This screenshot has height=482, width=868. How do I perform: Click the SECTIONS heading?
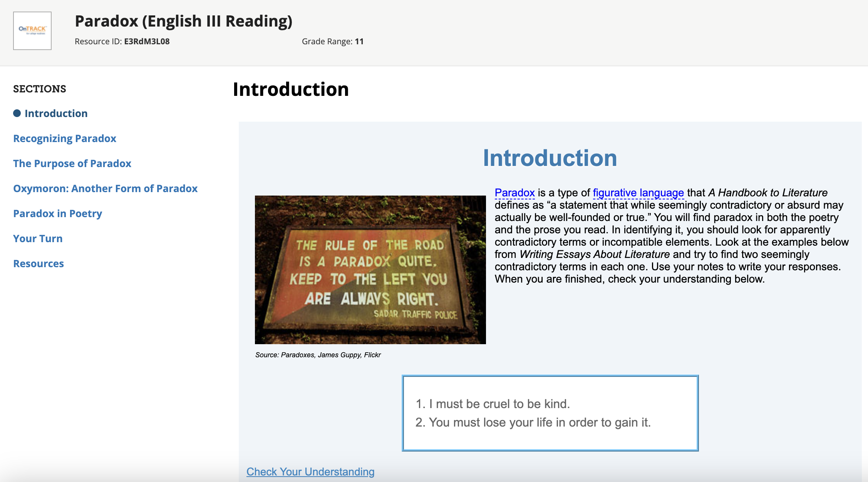[x=39, y=89]
